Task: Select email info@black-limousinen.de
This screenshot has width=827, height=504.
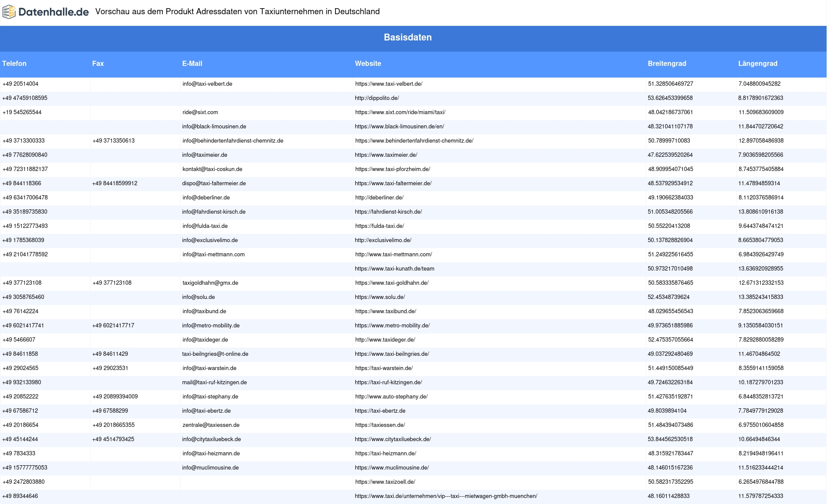Action: 214,127
